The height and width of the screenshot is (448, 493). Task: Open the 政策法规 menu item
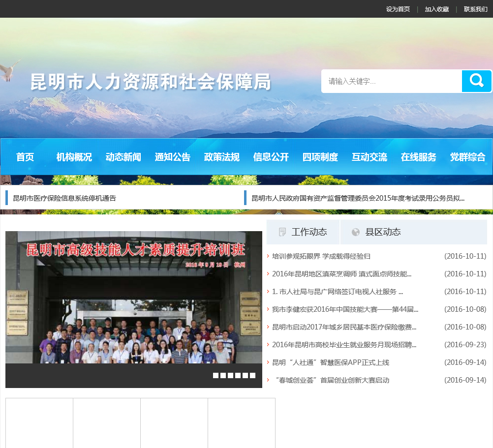(x=222, y=157)
